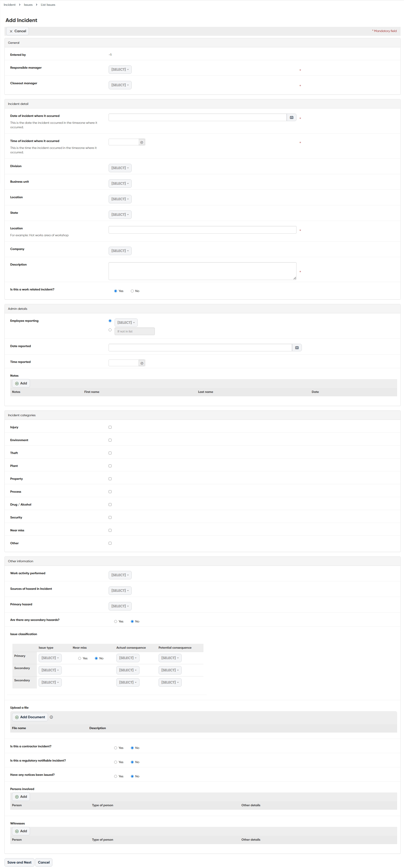Click the Add Document button
Screen dimensions: 404x868
coord(30,717)
